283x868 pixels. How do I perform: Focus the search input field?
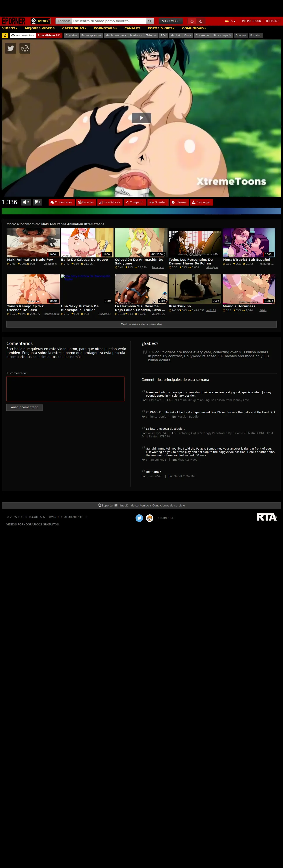tap(109, 21)
